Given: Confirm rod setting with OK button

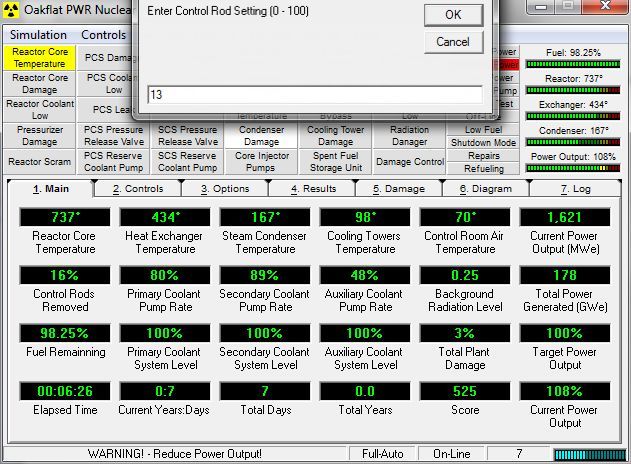Looking at the screenshot, I should (454, 15).
